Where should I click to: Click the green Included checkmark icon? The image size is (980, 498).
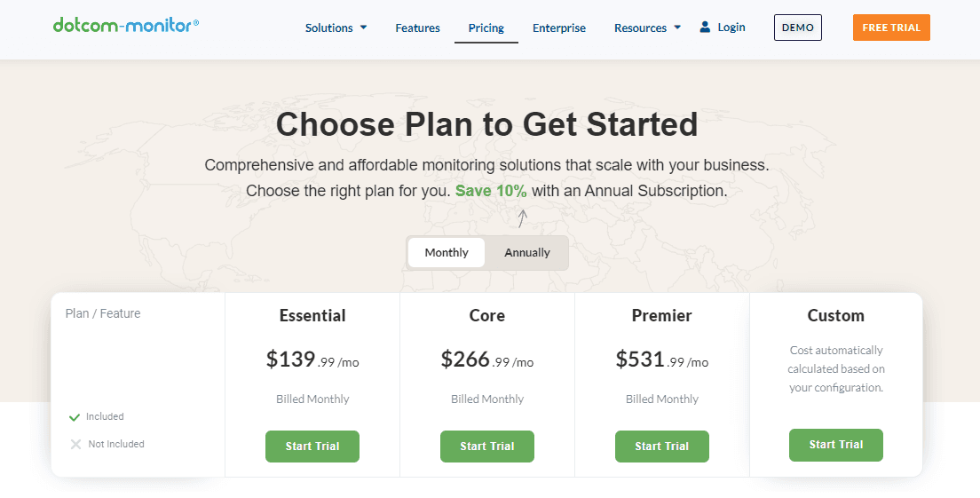tap(75, 416)
